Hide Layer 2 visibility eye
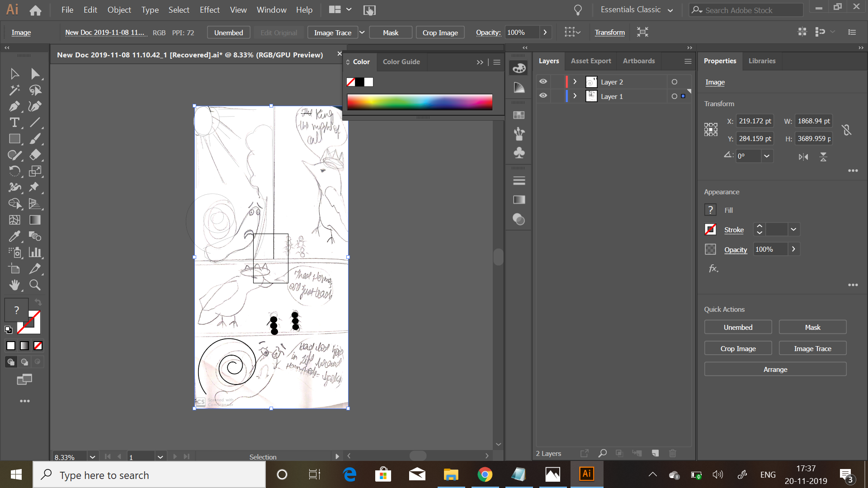 (x=543, y=82)
